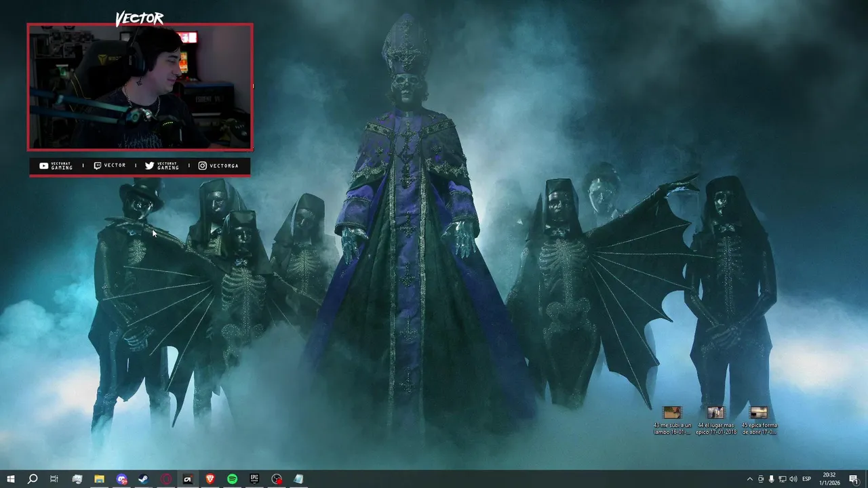Screen dimensions: 868x488
Task: Open the notepad-like app at taskbar end
Action: tap(298, 479)
